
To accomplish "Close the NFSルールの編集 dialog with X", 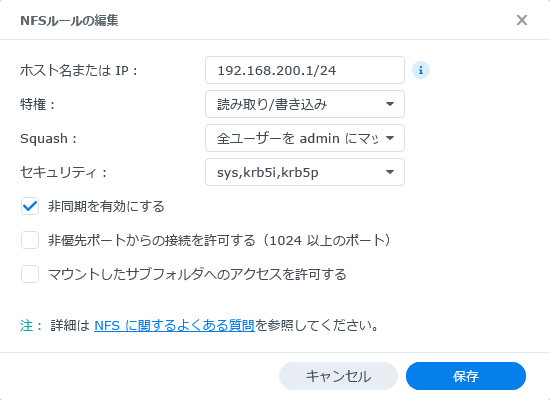I will coord(522,20).
